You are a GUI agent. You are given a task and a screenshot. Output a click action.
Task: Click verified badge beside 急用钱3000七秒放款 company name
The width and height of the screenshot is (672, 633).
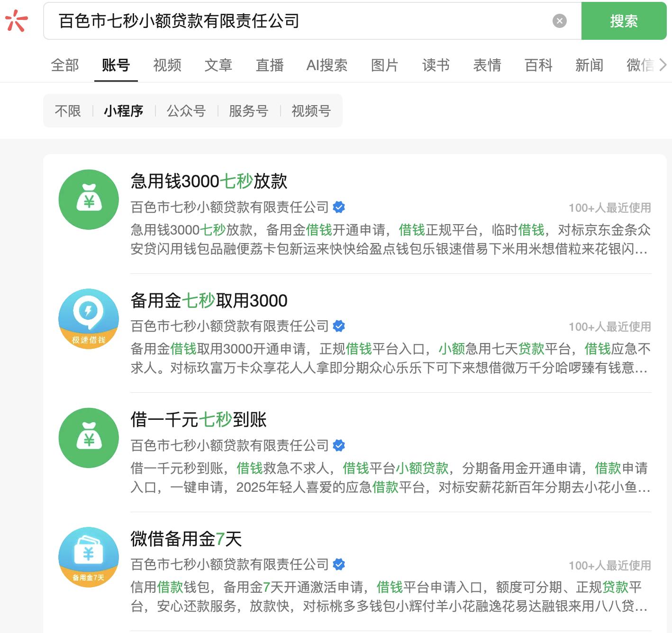pyautogui.click(x=339, y=207)
